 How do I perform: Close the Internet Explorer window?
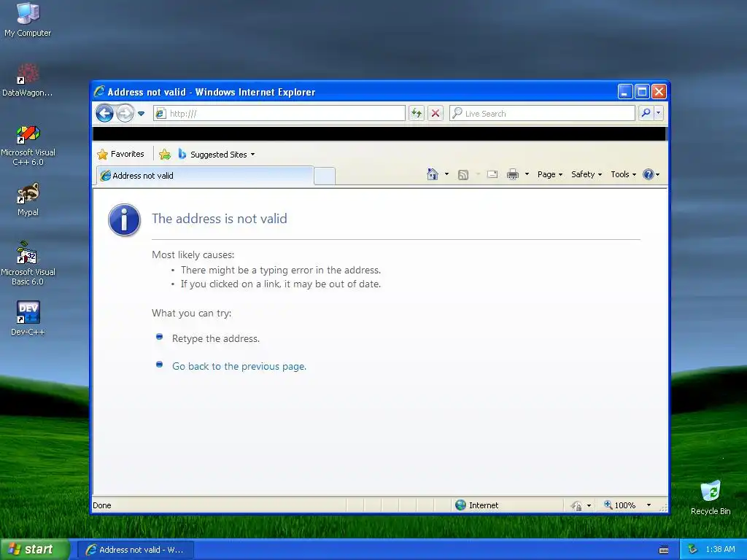[659, 91]
